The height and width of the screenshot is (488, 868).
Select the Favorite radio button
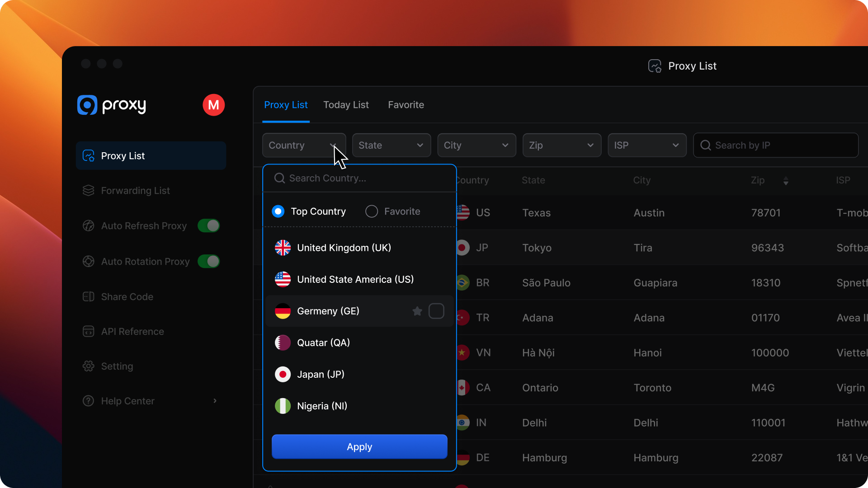(372, 211)
